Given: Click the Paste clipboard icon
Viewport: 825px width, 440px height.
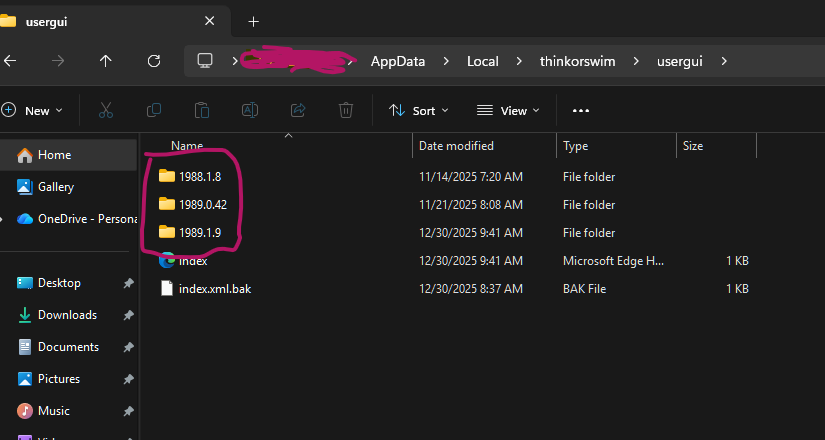Looking at the screenshot, I should click(x=202, y=110).
